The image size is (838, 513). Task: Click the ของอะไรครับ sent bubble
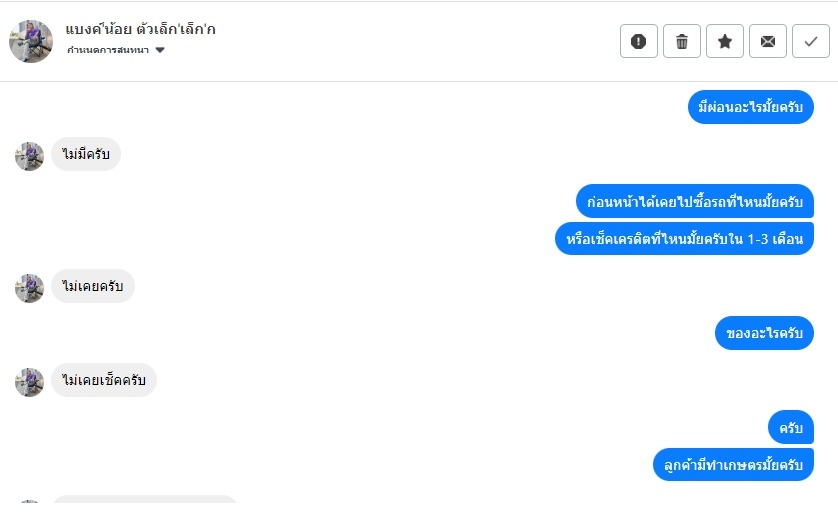point(764,333)
